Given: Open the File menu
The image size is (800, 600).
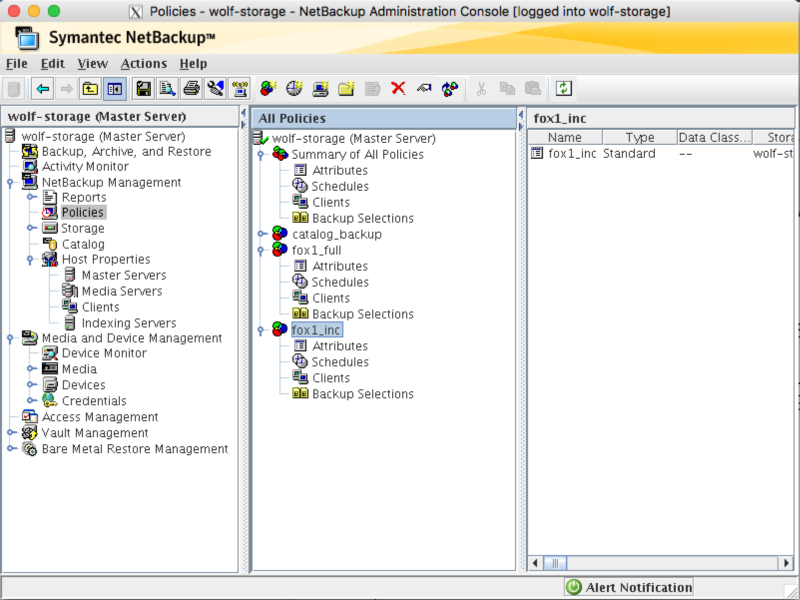Looking at the screenshot, I should pyautogui.click(x=16, y=64).
